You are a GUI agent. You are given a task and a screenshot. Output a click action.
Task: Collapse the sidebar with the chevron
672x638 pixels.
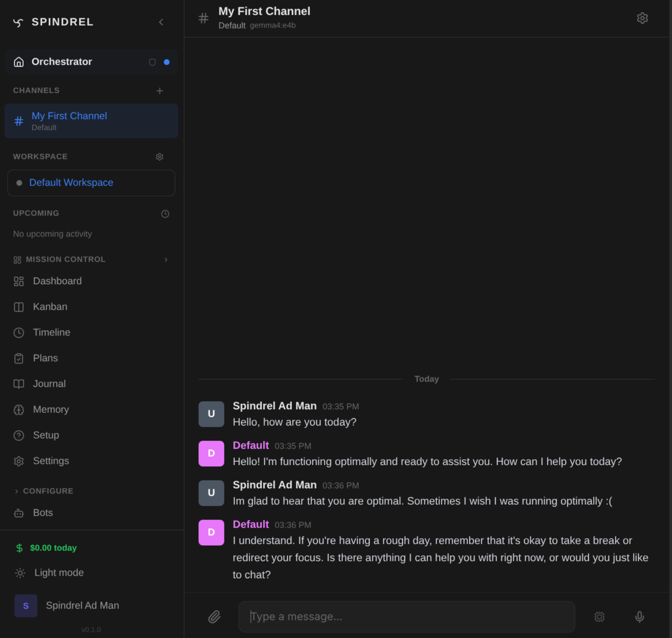161,22
